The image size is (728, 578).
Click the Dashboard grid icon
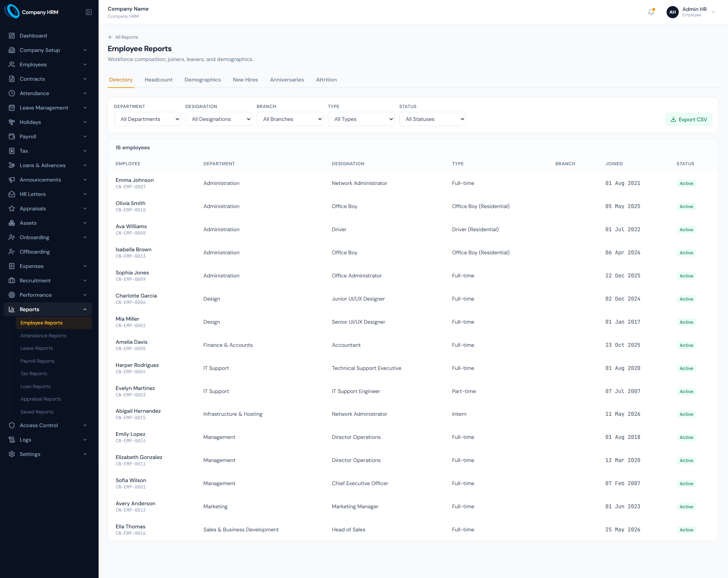pyautogui.click(x=12, y=36)
